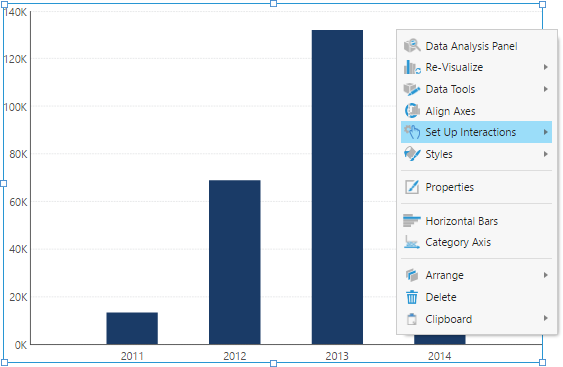Click the 2011 bar in the chart

click(x=132, y=328)
